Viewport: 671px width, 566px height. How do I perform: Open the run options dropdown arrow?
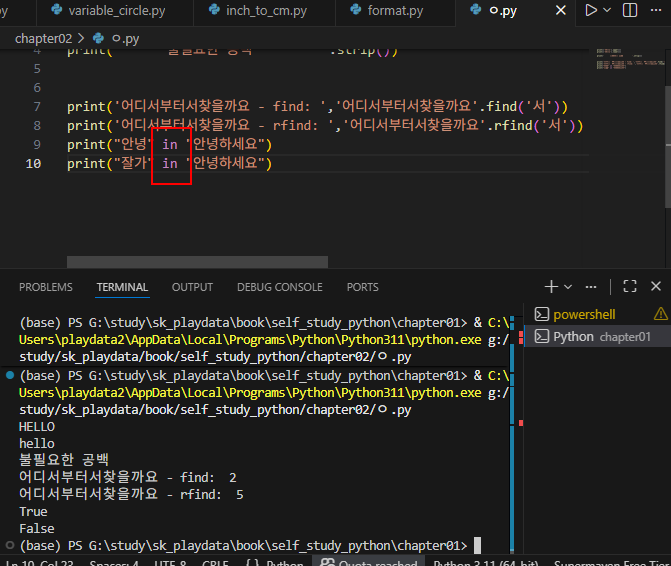607,10
